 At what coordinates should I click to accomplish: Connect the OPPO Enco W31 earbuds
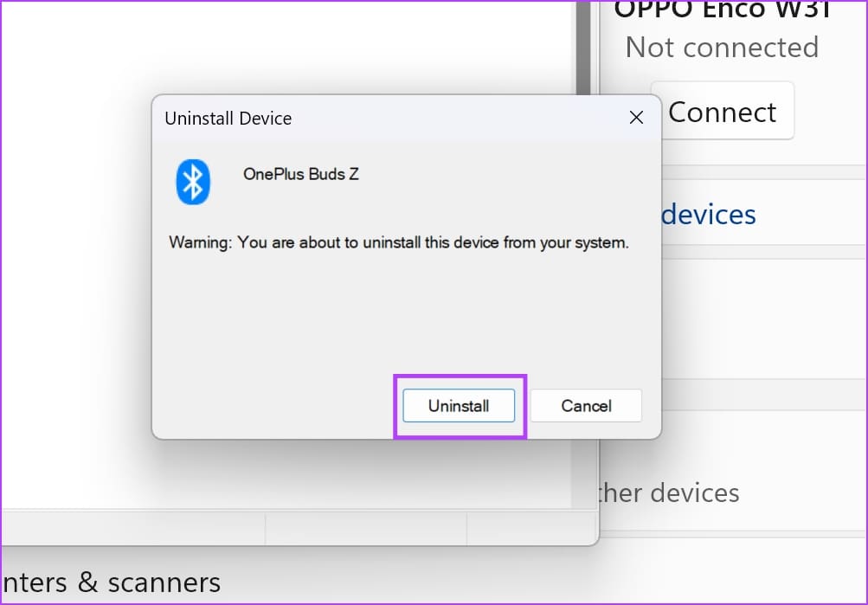(x=722, y=112)
